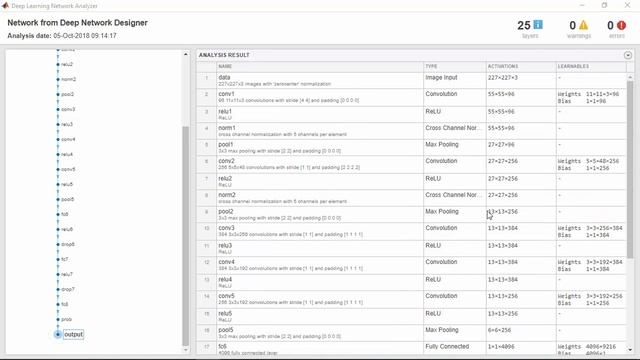This screenshot has height=360, width=640.
Task: Select the relu2 row in results table
Action: pyautogui.click(x=411, y=182)
